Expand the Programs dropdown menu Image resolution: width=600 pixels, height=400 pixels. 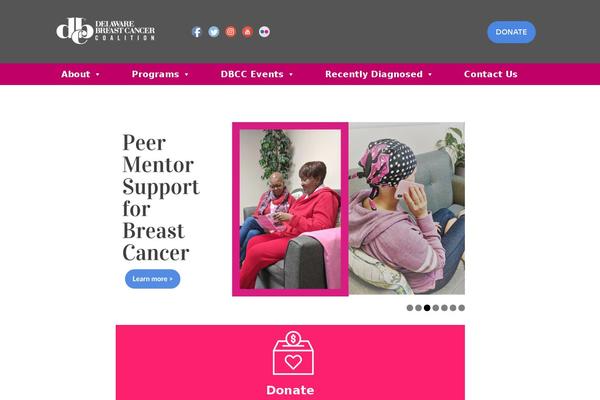click(x=160, y=74)
